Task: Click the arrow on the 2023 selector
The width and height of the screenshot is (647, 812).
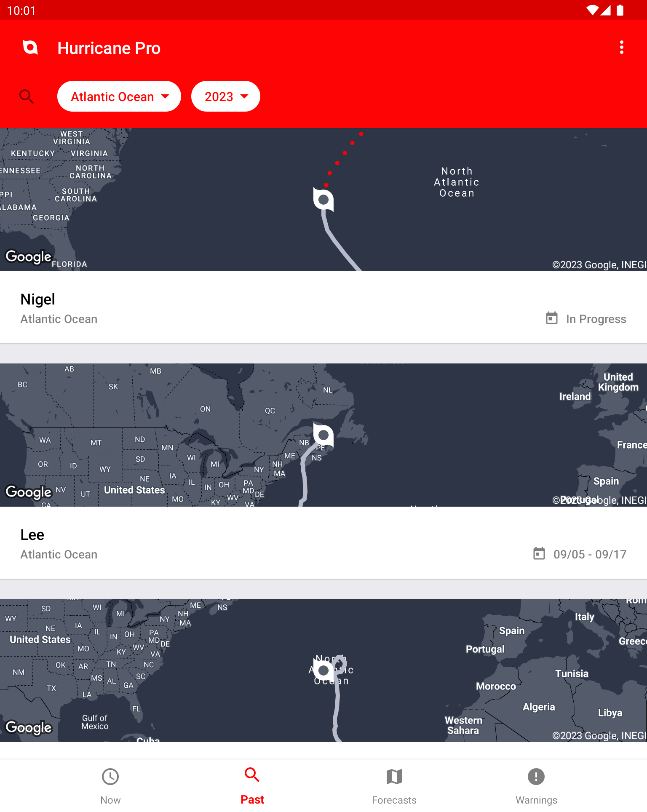Action: [244, 96]
